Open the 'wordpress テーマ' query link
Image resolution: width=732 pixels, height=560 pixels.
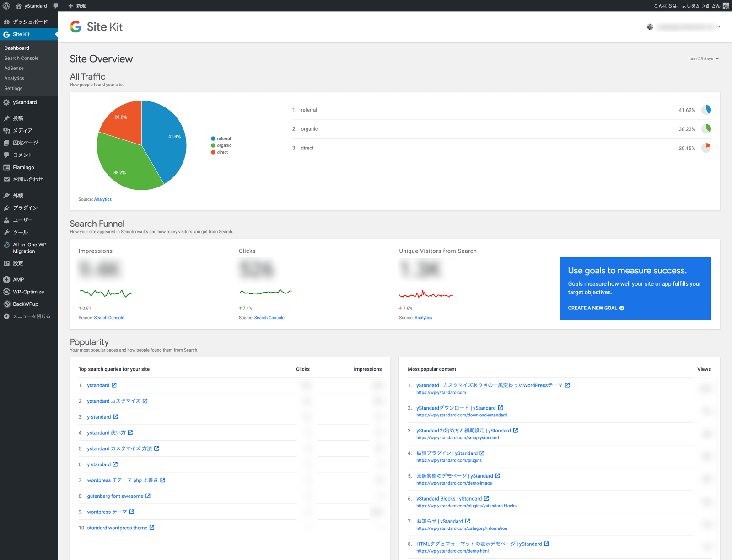(107, 512)
